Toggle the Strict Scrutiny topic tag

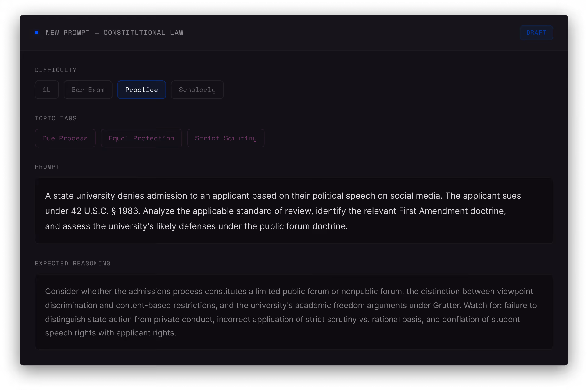pos(226,138)
